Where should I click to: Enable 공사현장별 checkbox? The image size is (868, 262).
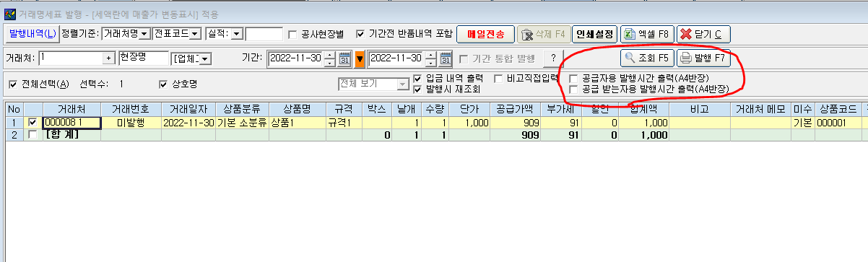(292, 34)
